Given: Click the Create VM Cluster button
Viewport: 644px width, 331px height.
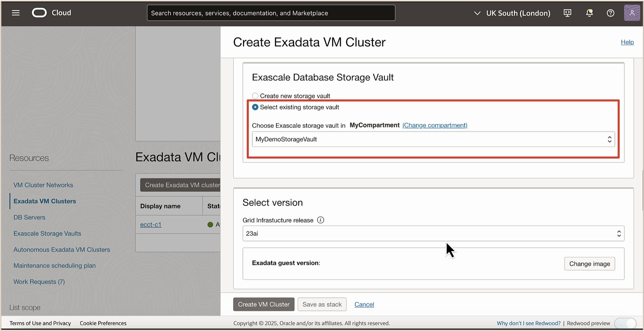Looking at the screenshot, I should point(264,304).
